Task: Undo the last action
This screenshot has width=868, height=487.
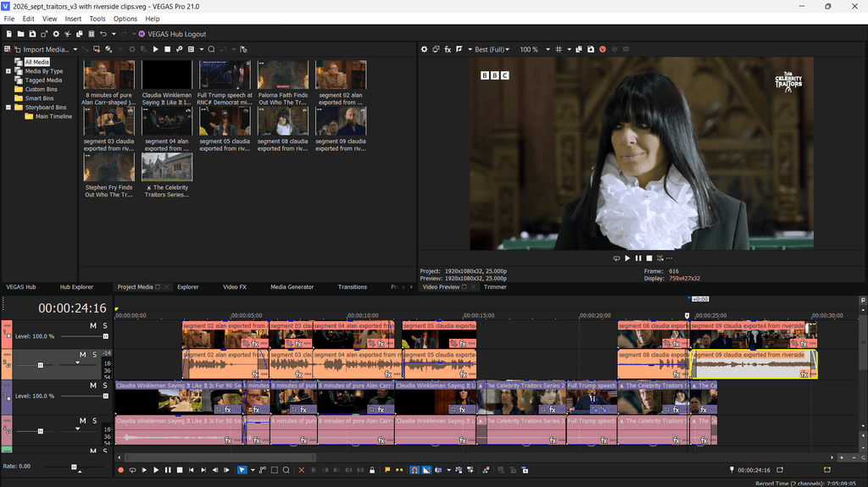Action: tap(103, 34)
